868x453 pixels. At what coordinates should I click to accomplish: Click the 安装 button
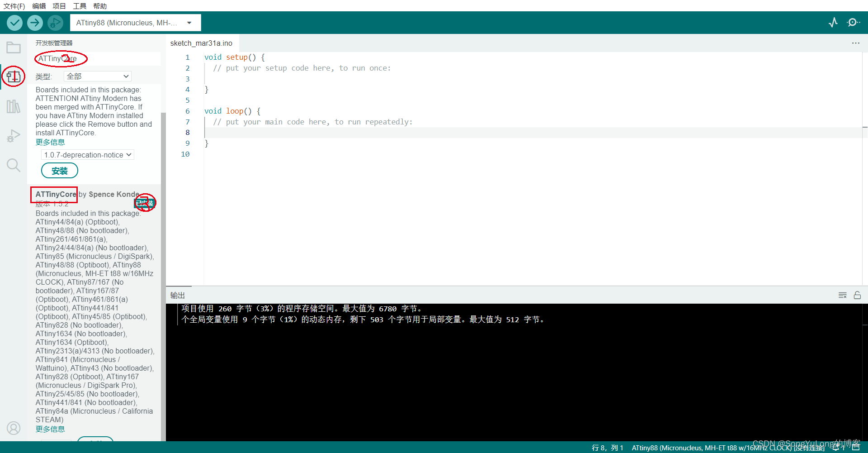pyautogui.click(x=59, y=171)
